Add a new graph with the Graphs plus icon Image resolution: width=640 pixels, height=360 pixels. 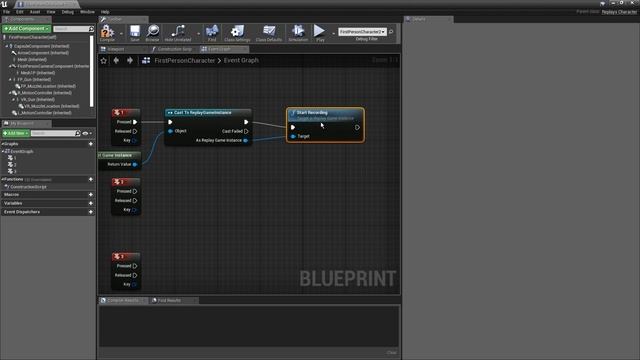pos(91,144)
